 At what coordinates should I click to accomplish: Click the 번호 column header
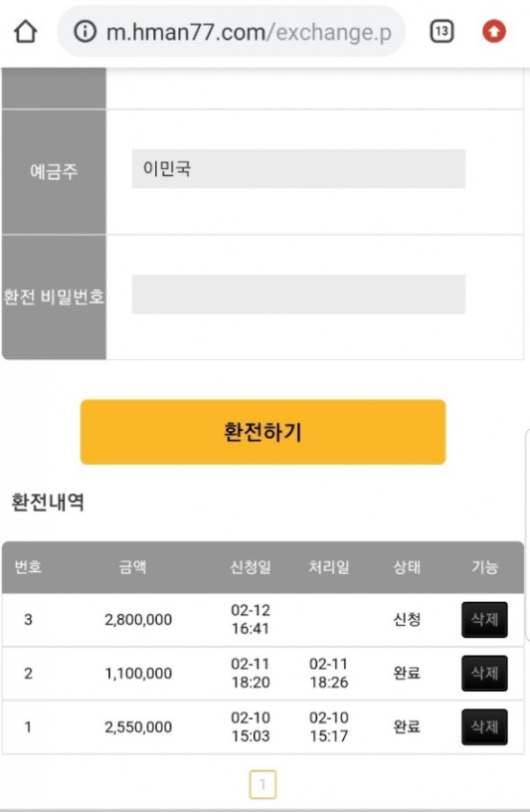(x=28, y=567)
